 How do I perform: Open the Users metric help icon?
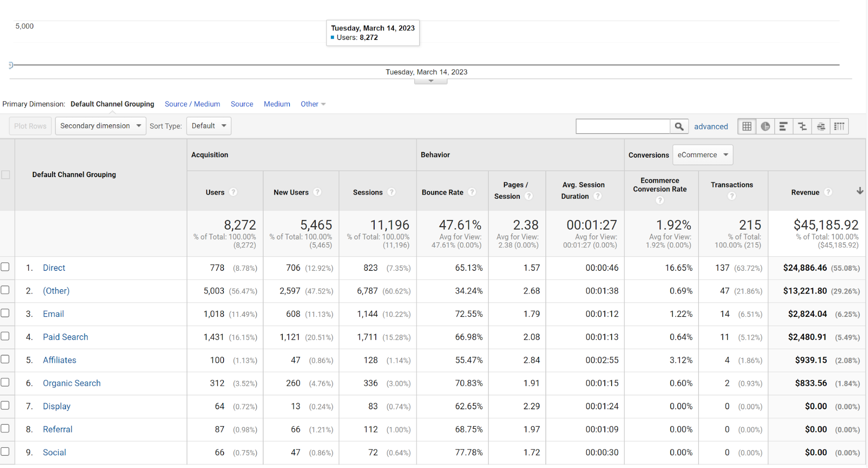tap(233, 192)
